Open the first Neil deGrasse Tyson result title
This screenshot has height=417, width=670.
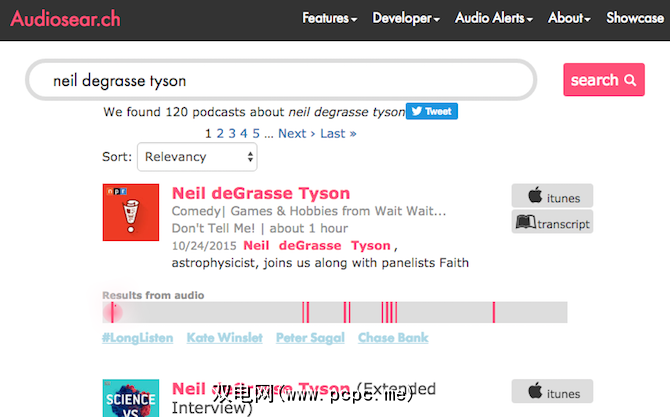coord(261,193)
